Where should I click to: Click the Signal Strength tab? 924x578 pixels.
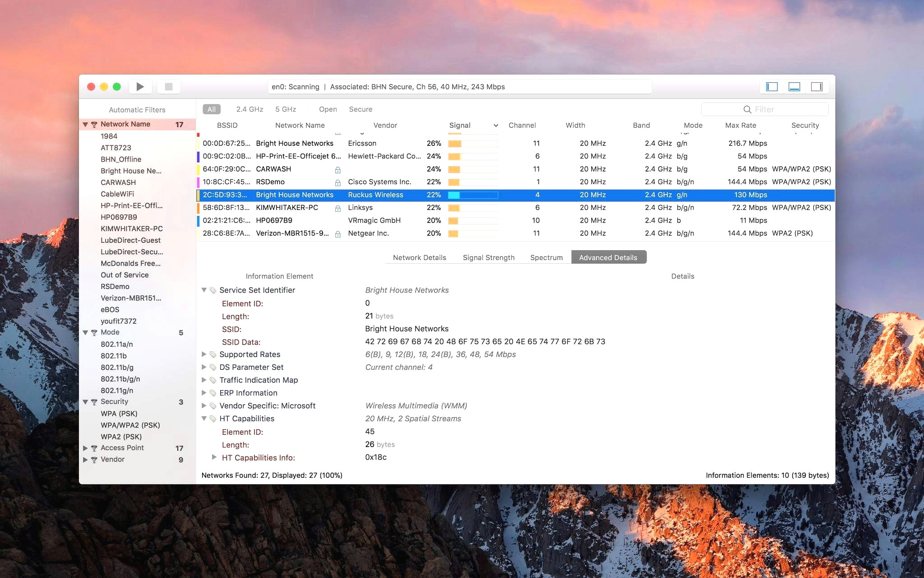click(489, 257)
